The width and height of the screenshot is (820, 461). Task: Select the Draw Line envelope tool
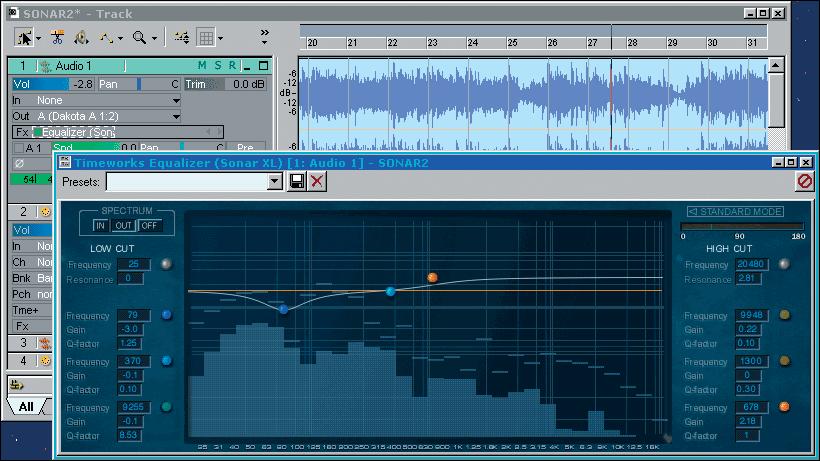pyautogui.click(x=106, y=38)
